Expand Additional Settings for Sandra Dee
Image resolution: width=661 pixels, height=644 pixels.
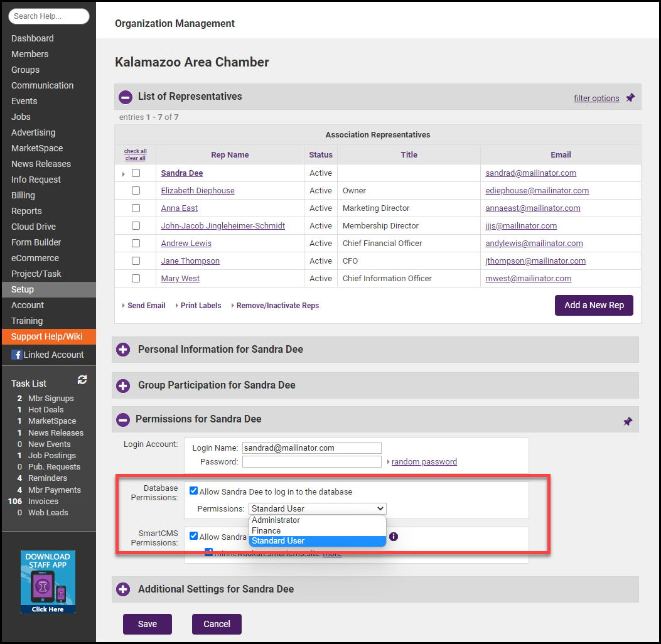tap(123, 589)
